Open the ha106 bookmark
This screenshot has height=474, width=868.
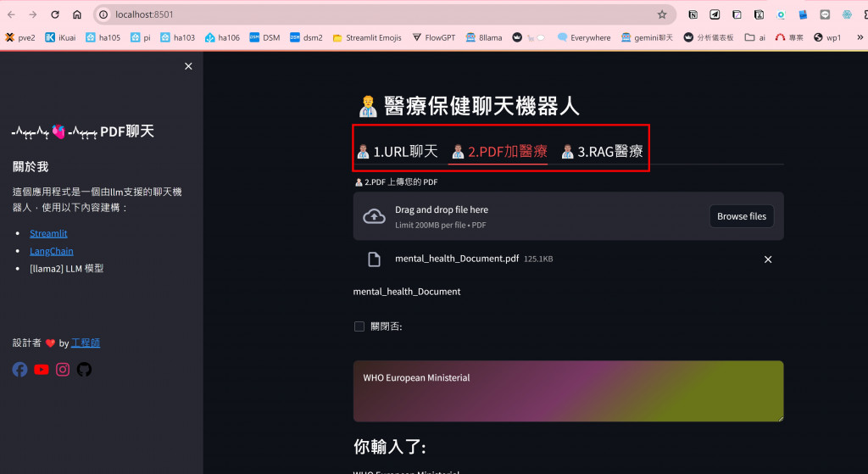[223, 37]
